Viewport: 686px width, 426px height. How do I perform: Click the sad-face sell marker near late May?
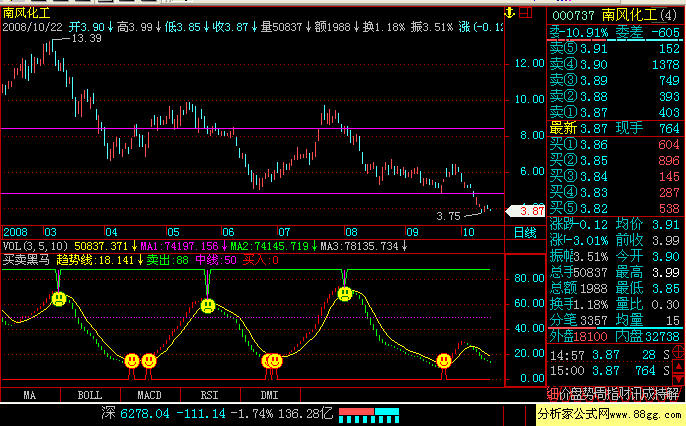click(208, 306)
